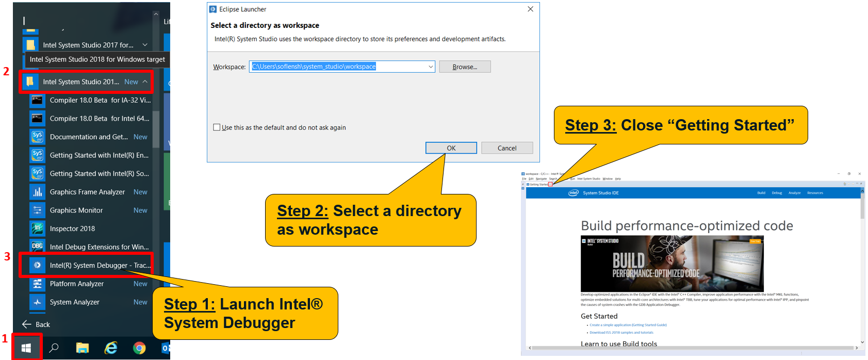868x360 pixels.
Task: Click 'Learn to use Build tools' heading
Action: tap(619, 344)
